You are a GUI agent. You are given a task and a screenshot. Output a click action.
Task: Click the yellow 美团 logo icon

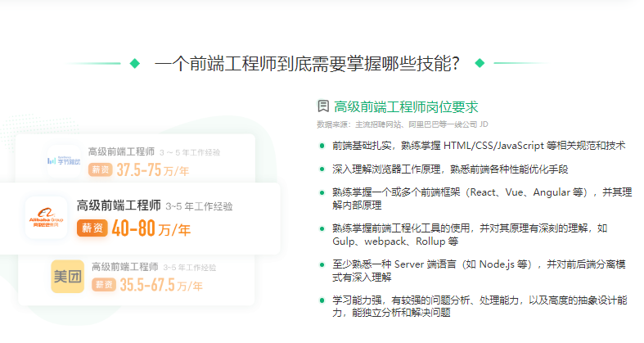click(67, 276)
